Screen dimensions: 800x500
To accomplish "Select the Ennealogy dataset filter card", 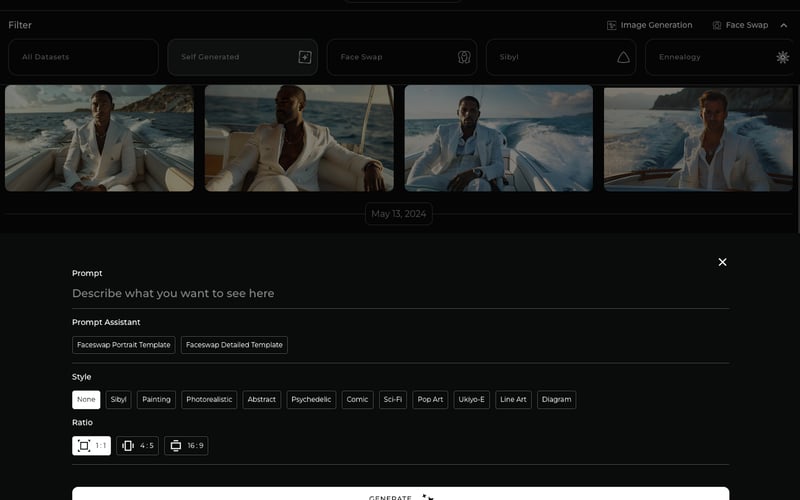I will (x=720, y=57).
